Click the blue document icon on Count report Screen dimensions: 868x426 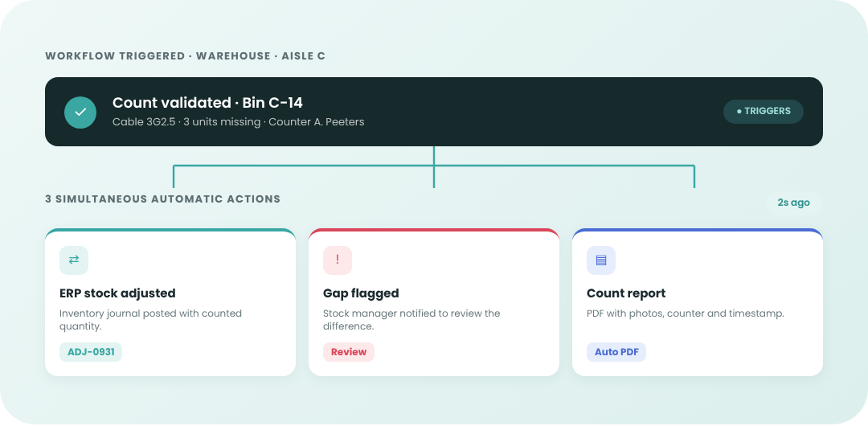(x=600, y=260)
